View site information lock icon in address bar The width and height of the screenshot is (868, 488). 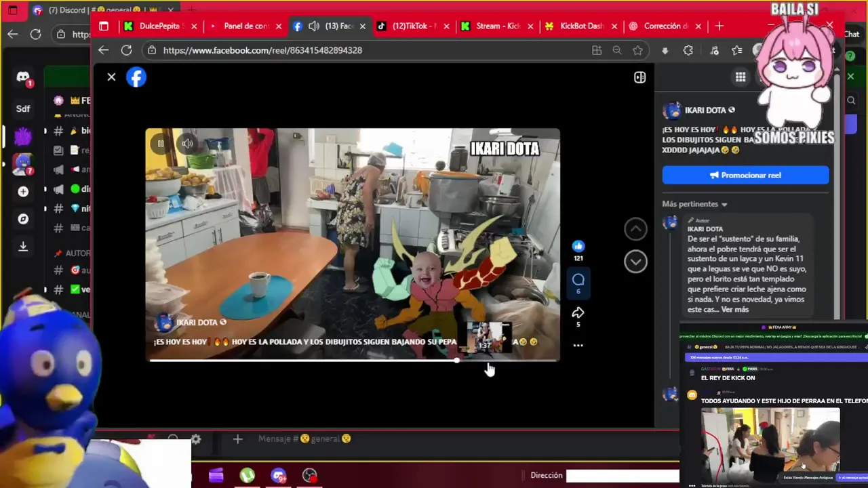pos(152,50)
